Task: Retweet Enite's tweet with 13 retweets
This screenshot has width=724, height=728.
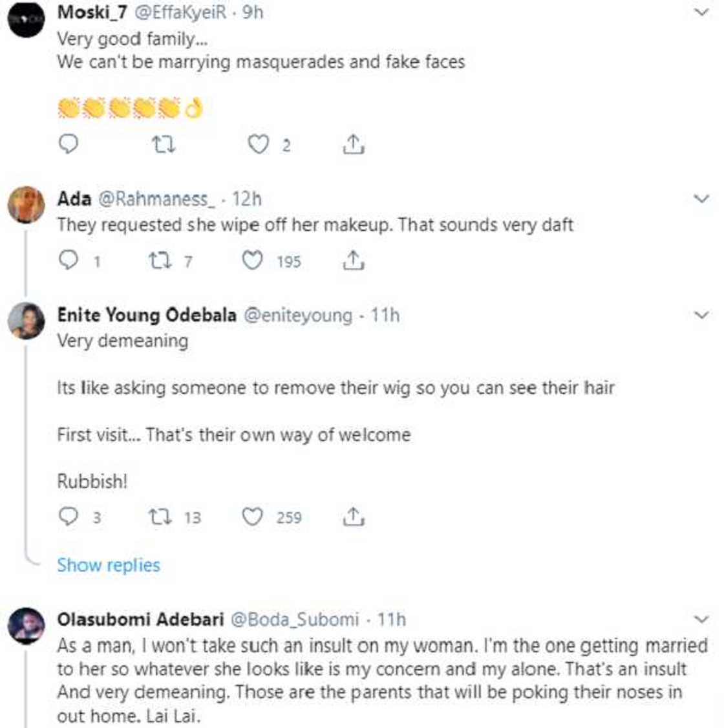Action: (x=158, y=517)
